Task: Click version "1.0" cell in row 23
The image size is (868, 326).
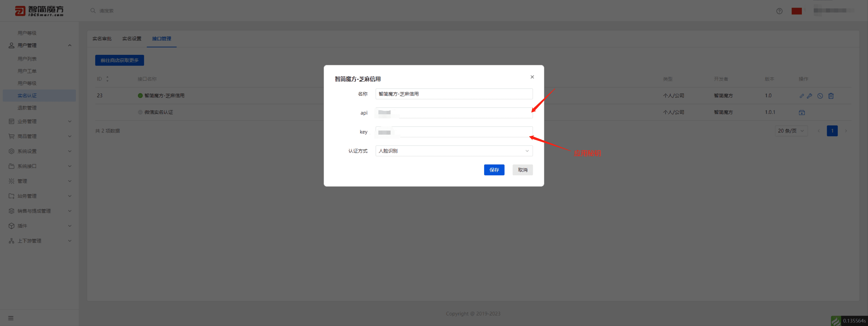Action: (768, 95)
